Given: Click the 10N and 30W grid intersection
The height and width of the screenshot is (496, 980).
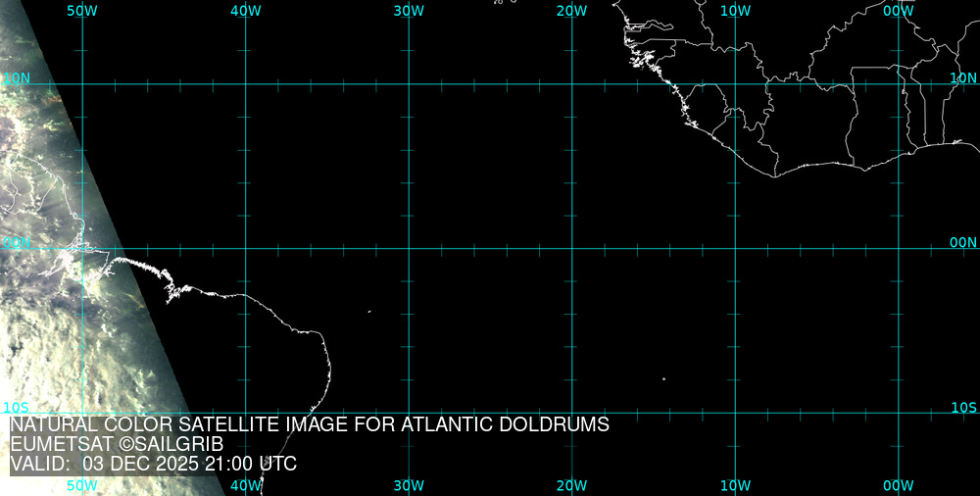Looking at the screenshot, I should coord(409,84).
